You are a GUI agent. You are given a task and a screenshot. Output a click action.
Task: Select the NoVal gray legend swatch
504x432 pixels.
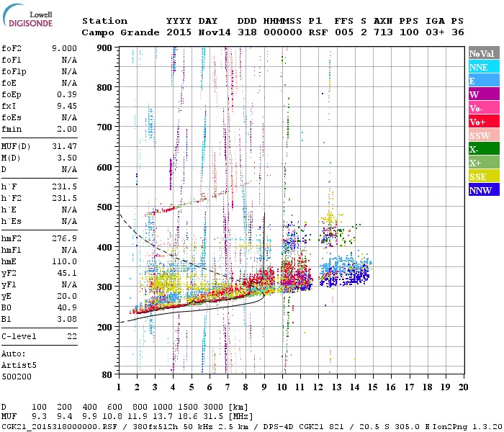484,53
